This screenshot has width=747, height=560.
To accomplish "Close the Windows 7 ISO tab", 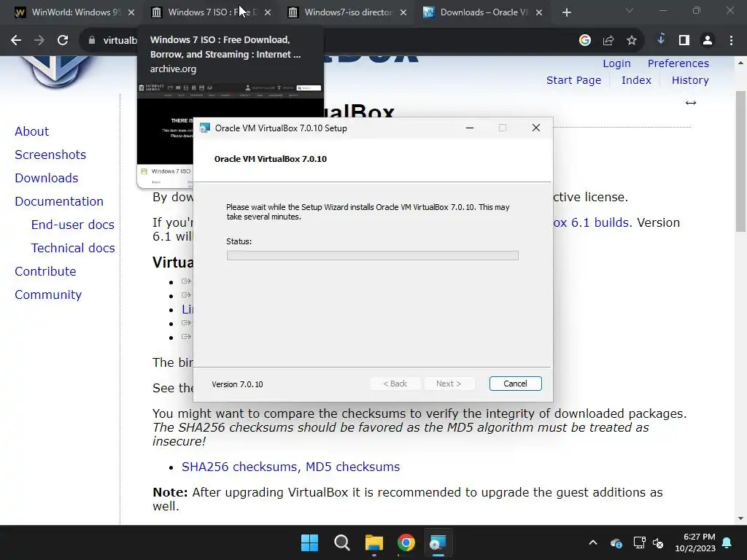I will coord(268,12).
